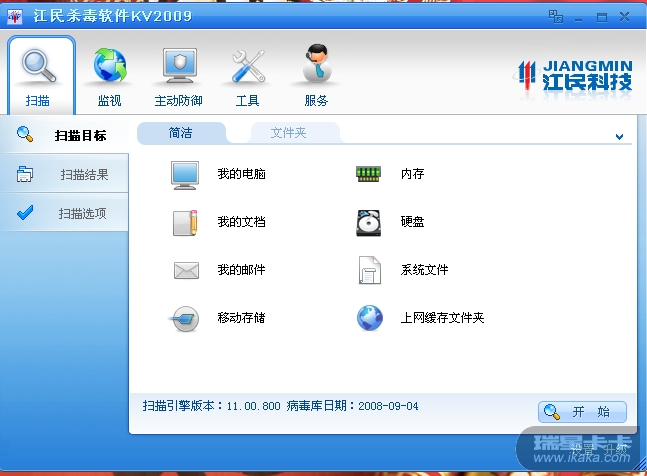Image resolution: width=647 pixels, height=476 pixels.
Task: Choose the 移动存储 removable drive icon
Action: tap(184, 318)
